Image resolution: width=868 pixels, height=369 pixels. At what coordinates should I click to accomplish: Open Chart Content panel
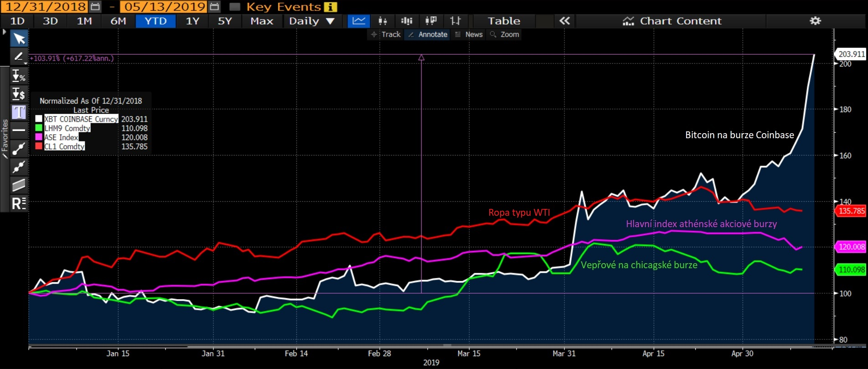point(672,21)
